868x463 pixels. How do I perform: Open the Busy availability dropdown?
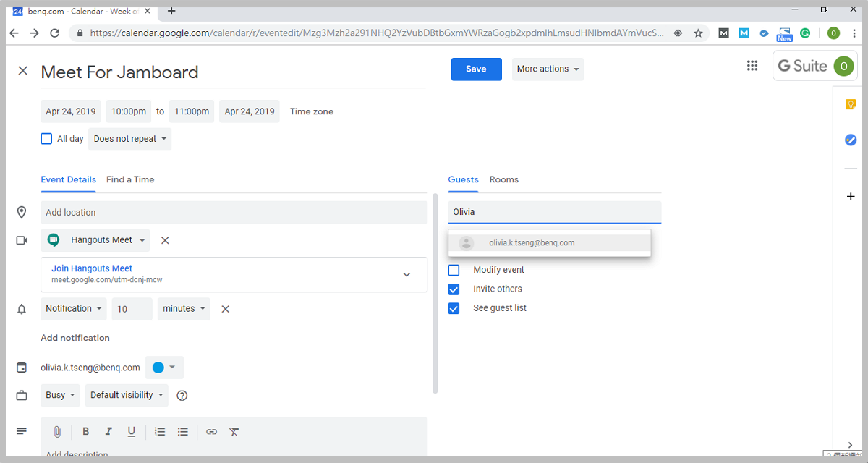pyautogui.click(x=60, y=396)
